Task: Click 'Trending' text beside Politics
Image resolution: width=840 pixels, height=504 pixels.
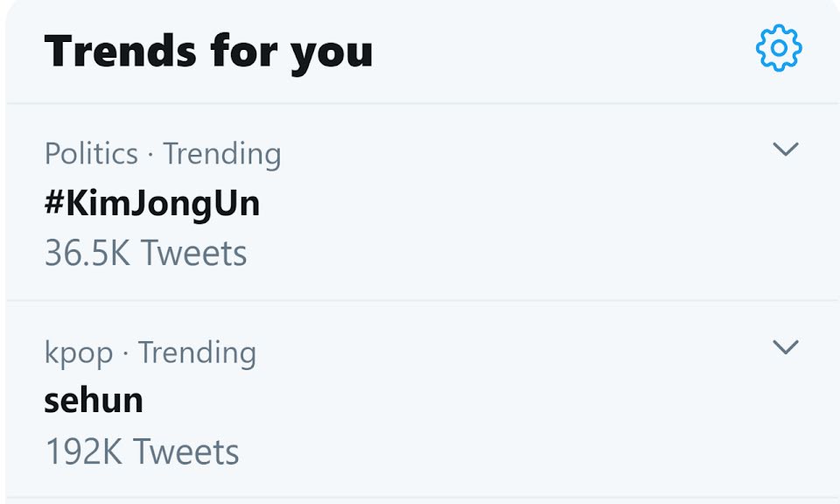Action: 222,154
